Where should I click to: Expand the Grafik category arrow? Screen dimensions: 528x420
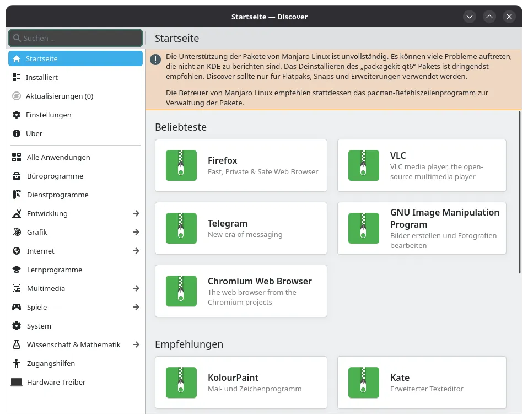point(136,232)
